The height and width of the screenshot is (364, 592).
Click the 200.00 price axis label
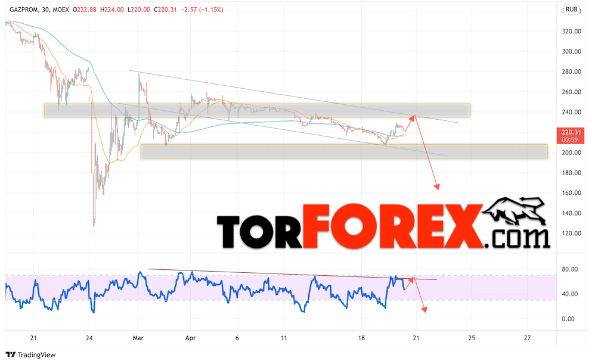571,153
